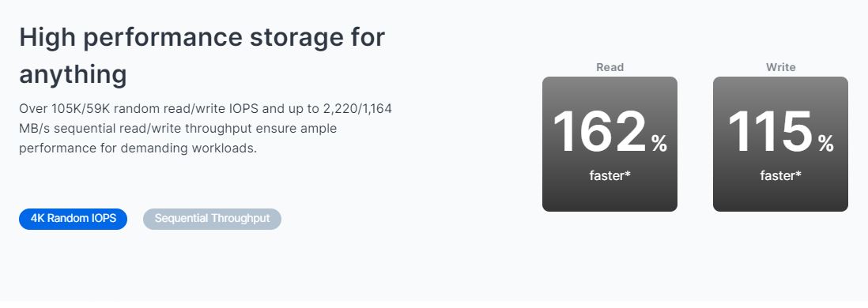Click the Write 115% faster card

coord(780,144)
